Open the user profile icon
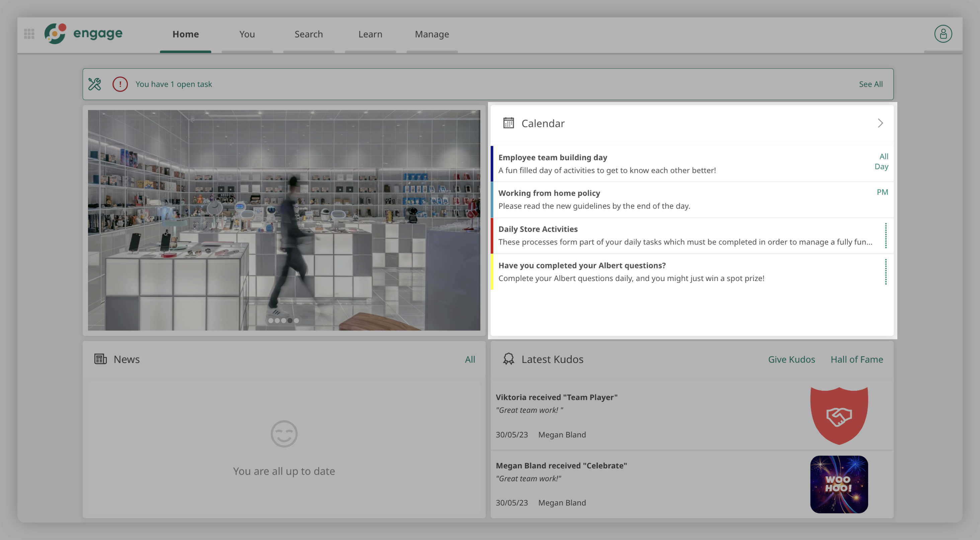 click(943, 34)
